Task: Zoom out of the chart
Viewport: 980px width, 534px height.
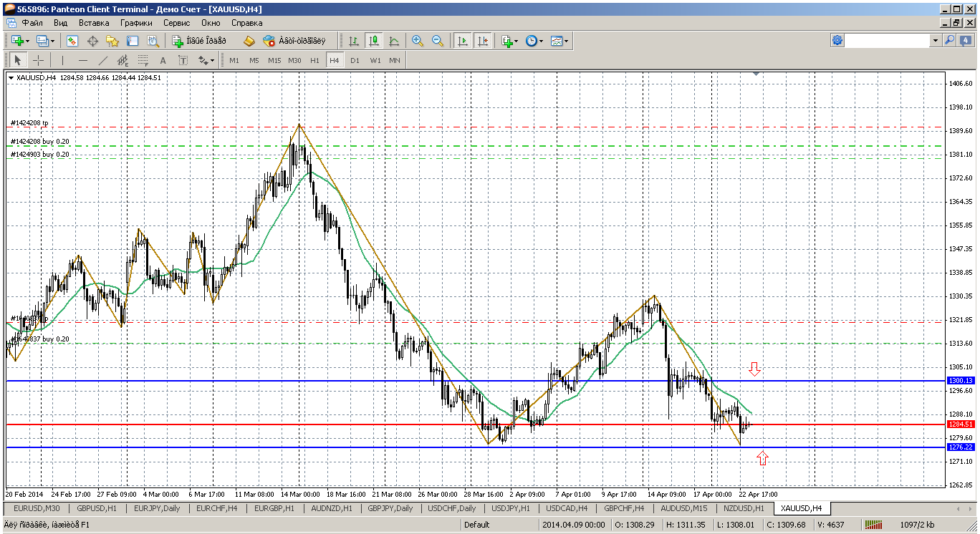Action: pyautogui.click(x=437, y=41)
